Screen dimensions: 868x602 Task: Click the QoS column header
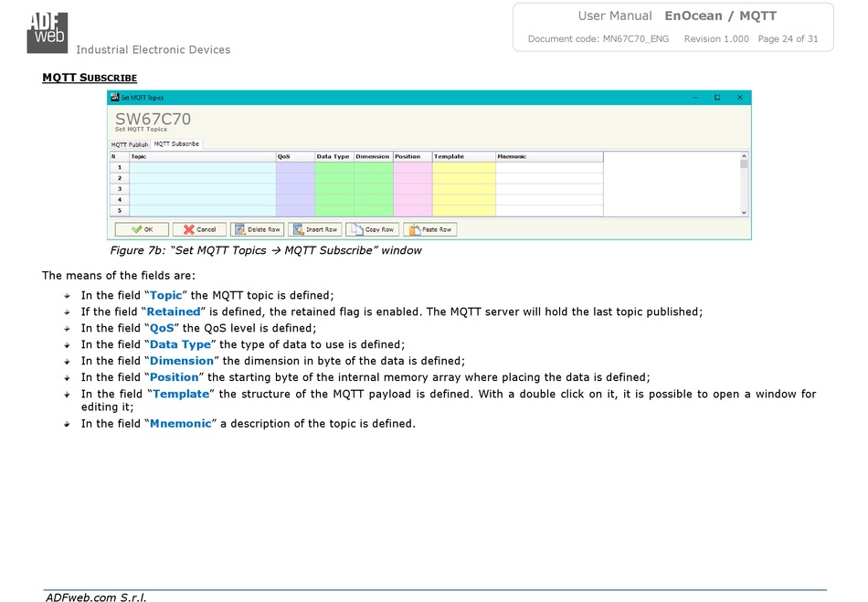296,156
